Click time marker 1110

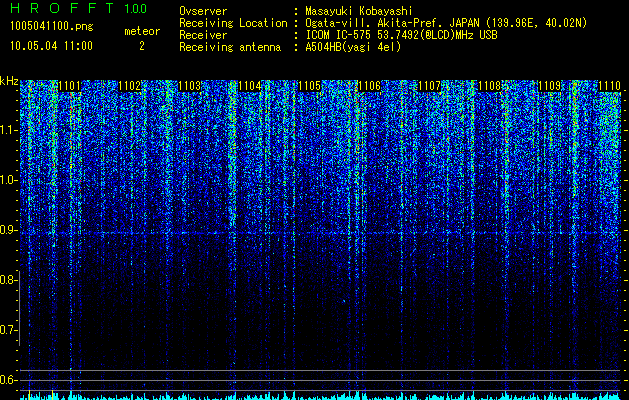coord(609,86)
